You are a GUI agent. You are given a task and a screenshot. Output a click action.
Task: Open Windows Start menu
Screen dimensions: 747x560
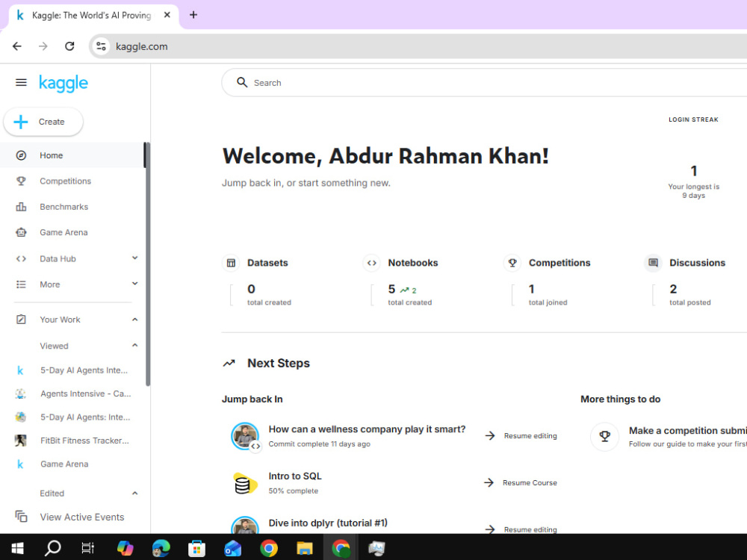pyautogui.click(x=18, y=547)
